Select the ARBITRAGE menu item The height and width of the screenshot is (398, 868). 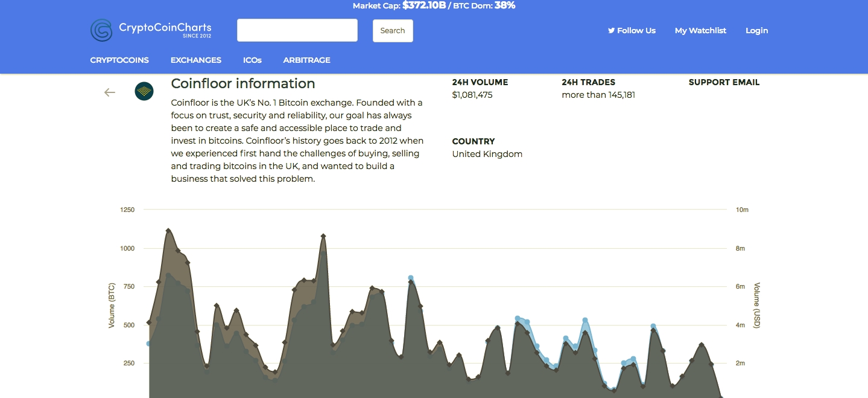(307, 60)
